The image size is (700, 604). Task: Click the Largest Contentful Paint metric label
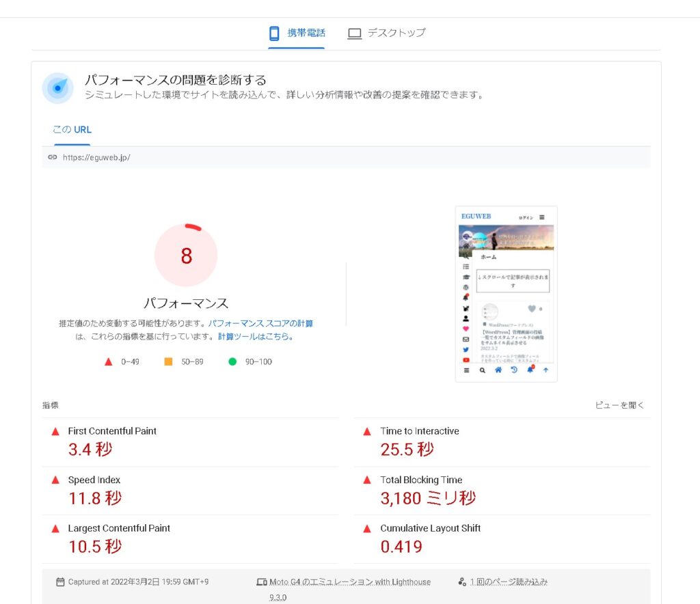[119, 528]
